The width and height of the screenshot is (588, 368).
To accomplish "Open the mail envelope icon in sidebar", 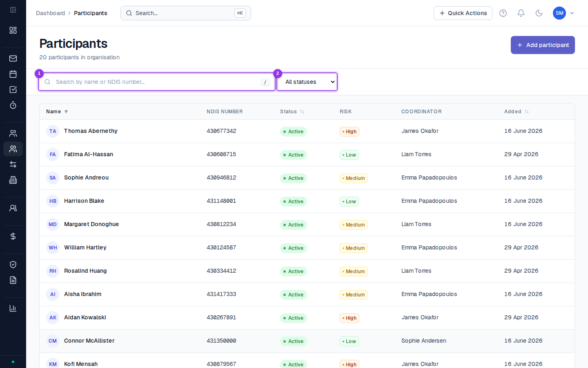I will tap(13, 58).
